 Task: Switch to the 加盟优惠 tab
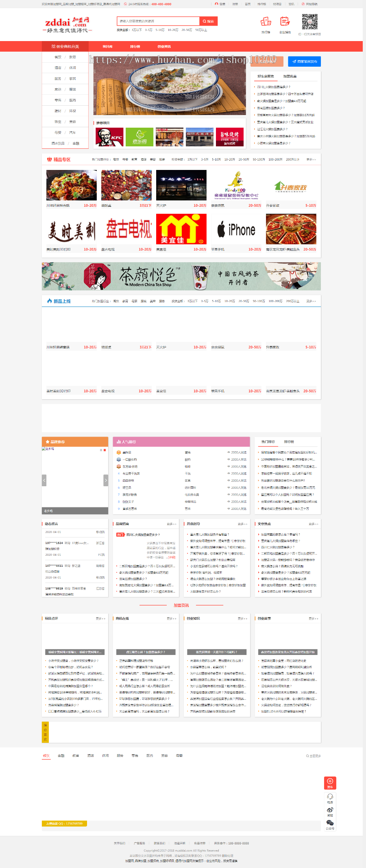coord(290,76)
